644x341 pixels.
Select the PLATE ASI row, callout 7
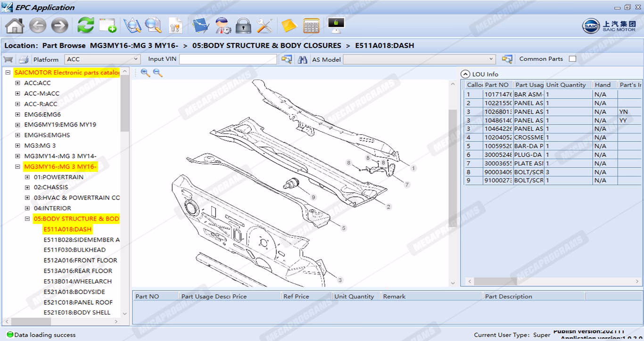tap(553, 163)
